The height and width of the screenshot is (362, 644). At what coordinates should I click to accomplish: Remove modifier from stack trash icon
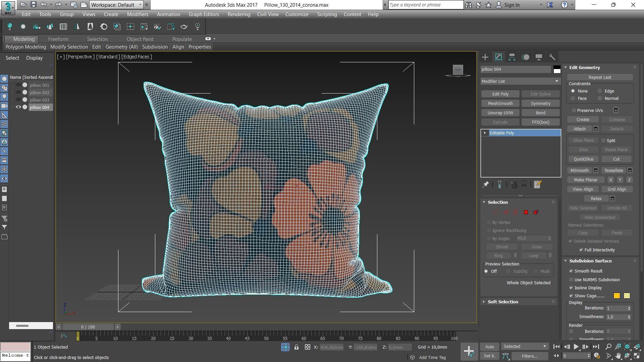pos(524,185)
